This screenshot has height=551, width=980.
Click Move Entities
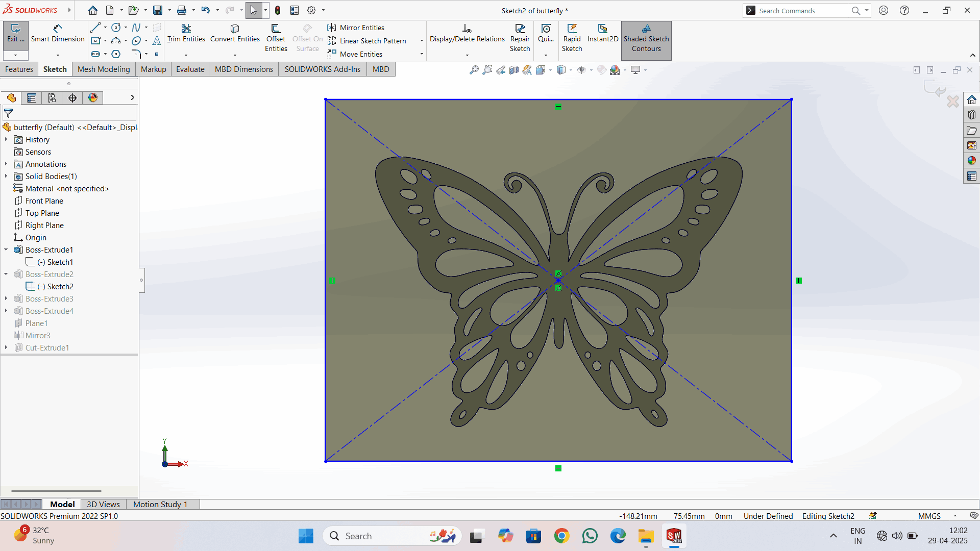click(x=355, y=54)
